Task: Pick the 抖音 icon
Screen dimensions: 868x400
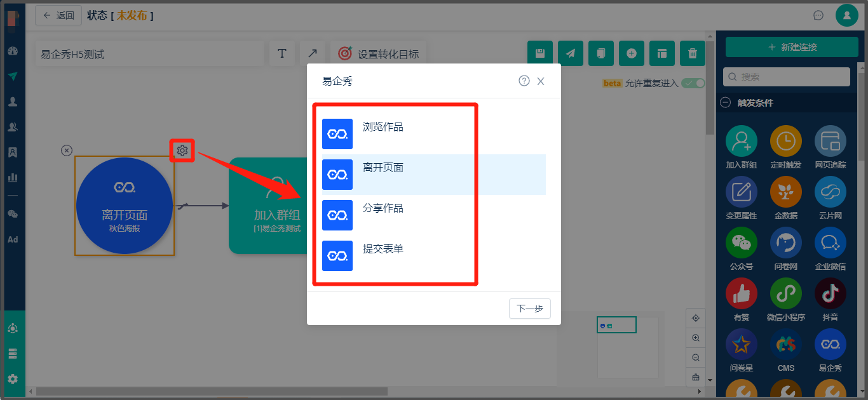Action: tap(831, 293)
